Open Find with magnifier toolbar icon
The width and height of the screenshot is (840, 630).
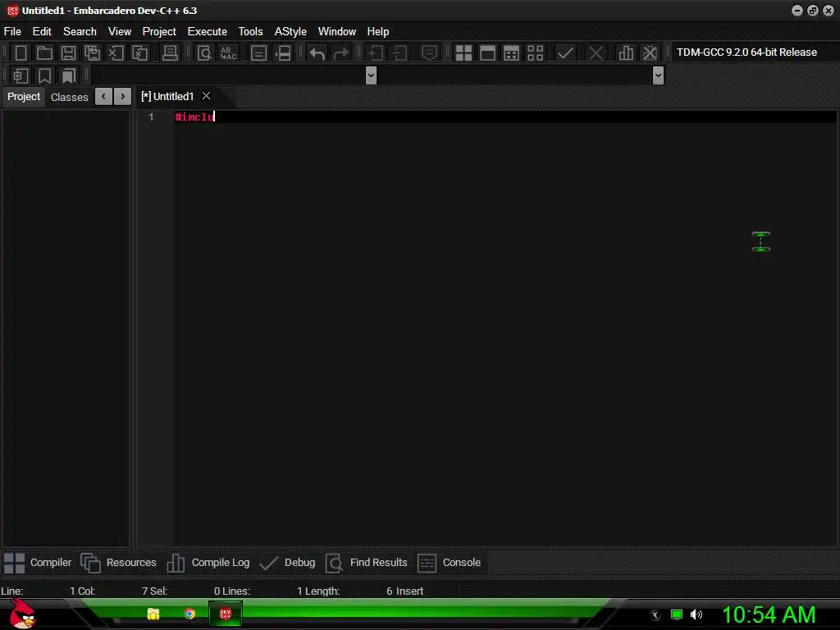[x=204, y=52]
